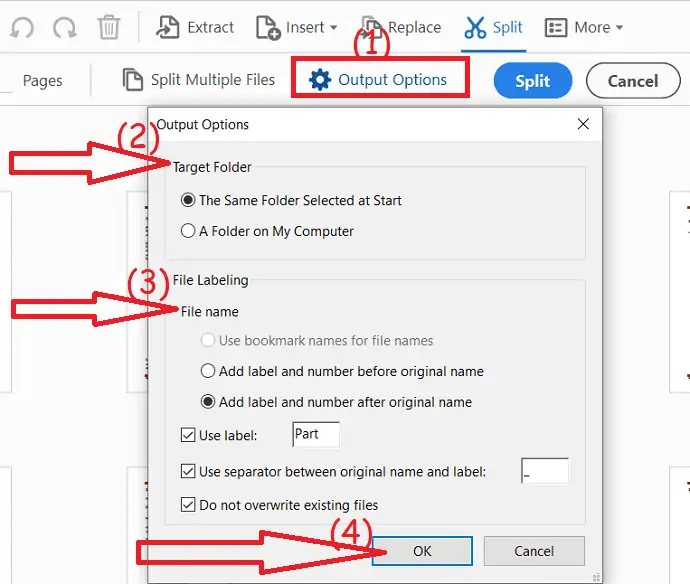The height and width of the screenshot is (584, 690).
Task: Click the Extract pages tool
Action: (196, 27)
